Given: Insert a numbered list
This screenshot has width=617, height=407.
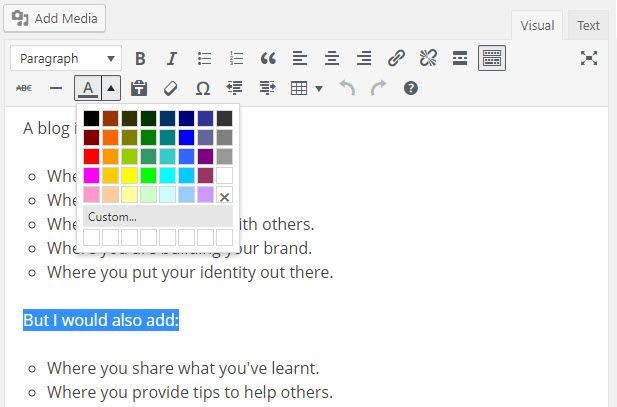Looking at the screenshot, I should coord(236,59).
